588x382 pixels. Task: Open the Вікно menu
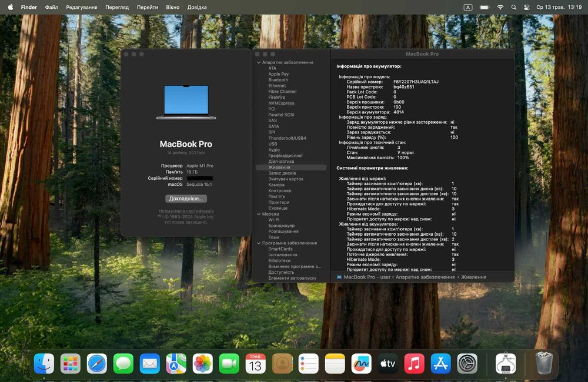point(172,7)
